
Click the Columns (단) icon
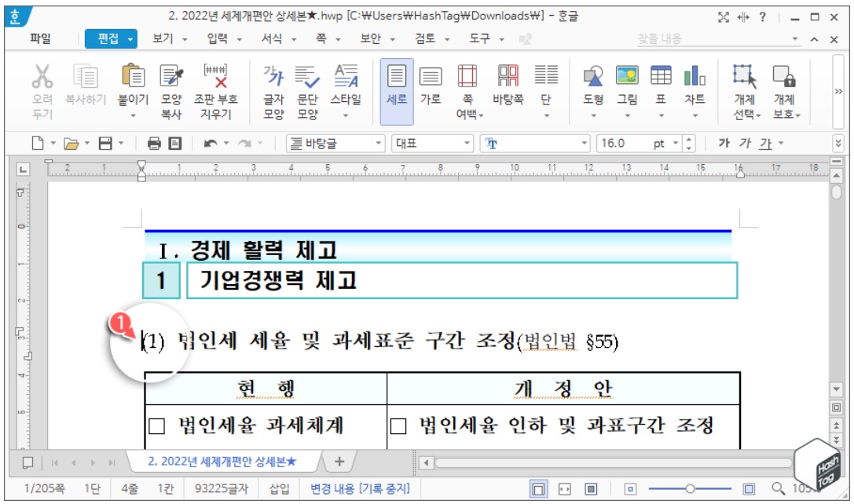pos(546,75)
